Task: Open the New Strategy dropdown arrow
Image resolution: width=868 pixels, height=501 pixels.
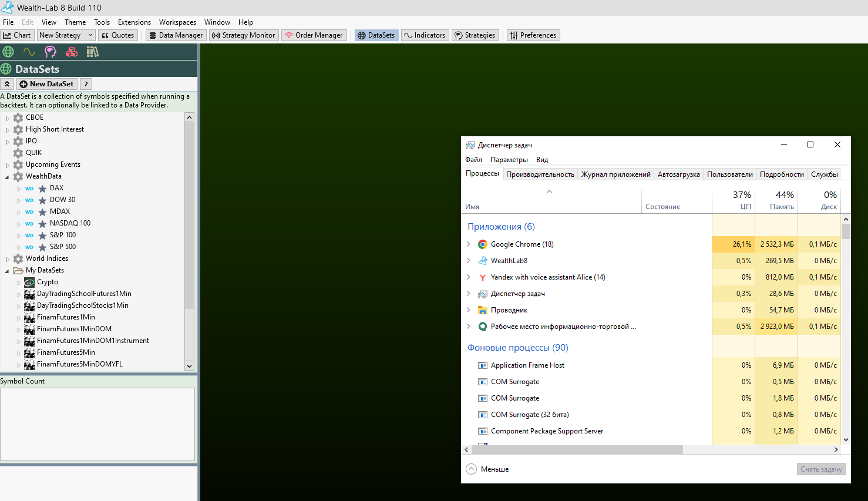Action: pos(90,35)
